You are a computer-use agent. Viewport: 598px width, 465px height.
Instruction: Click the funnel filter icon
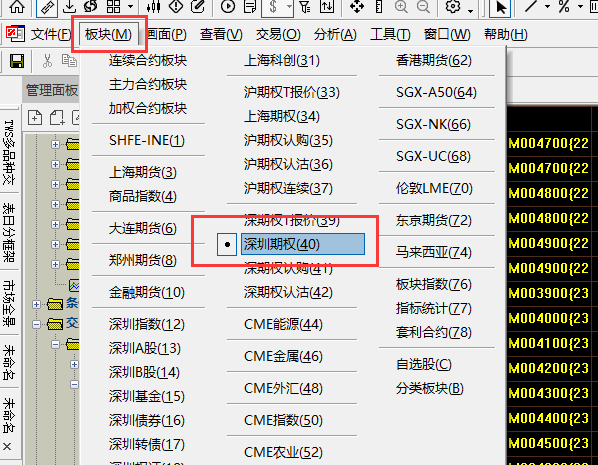[x=305, y=7]
